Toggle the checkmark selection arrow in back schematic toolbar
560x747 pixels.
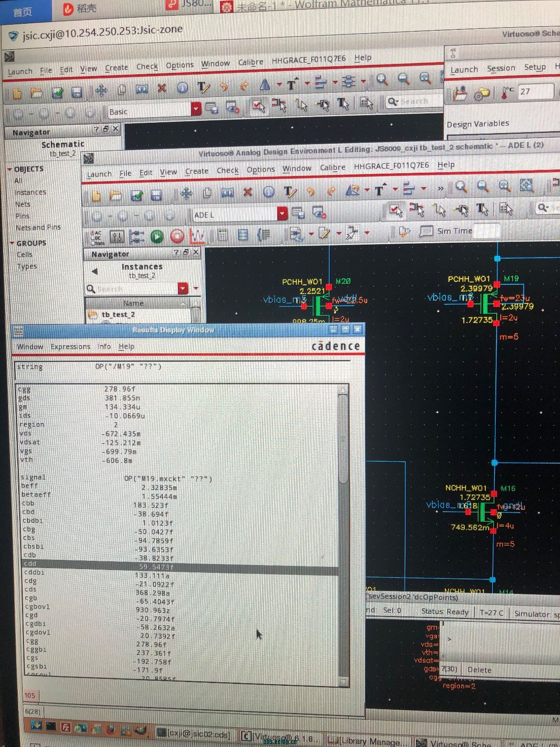tap(258, 106)
